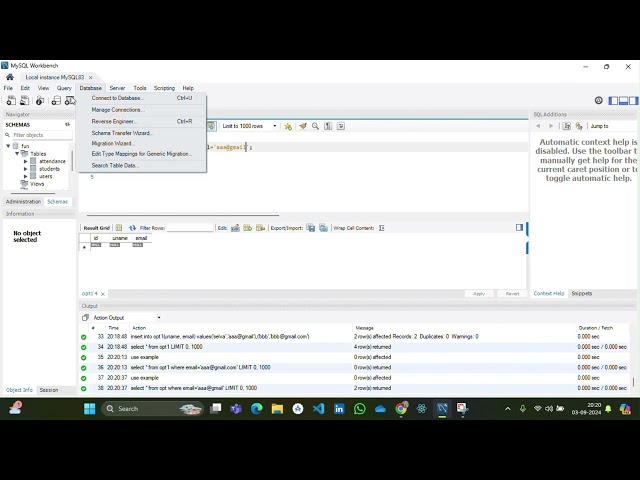Click the Apply button below result grid
This screenshot has width=640, height=480.
click(x=479, y=293)
